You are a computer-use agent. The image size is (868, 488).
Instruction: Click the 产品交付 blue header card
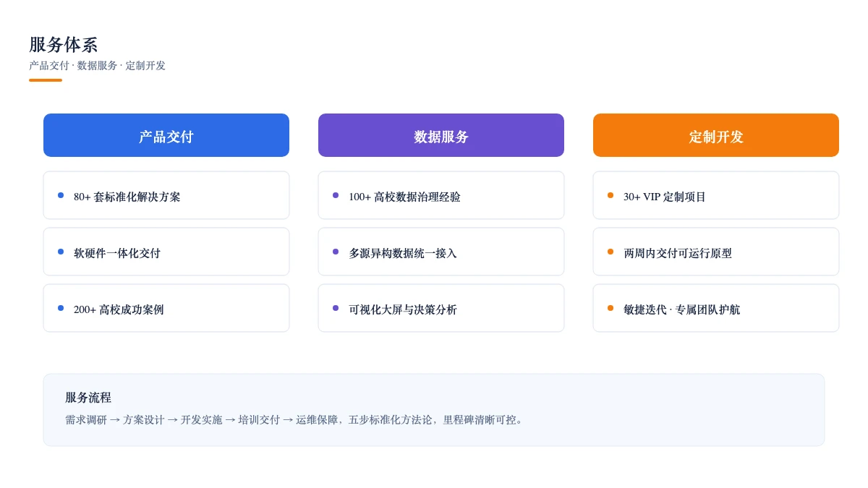(x=166, y=135)
